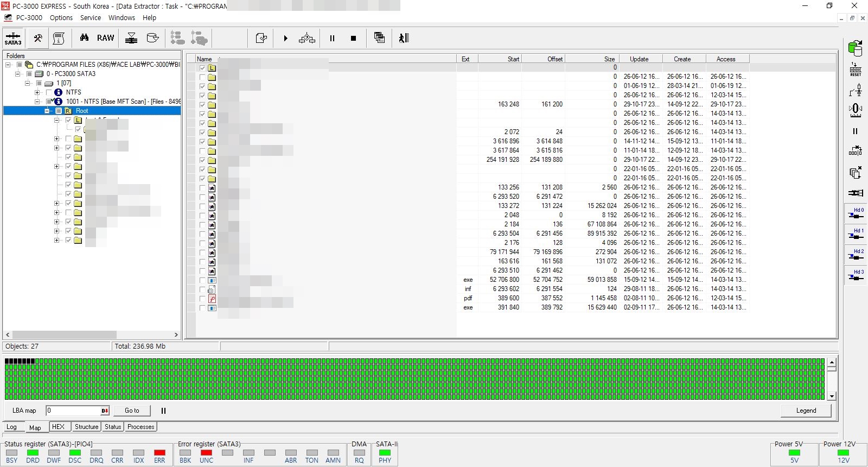Click the Folders panel horizontal scrollbar
The width and height of the screenshot is (868, 467).
[x=92, y=335]
